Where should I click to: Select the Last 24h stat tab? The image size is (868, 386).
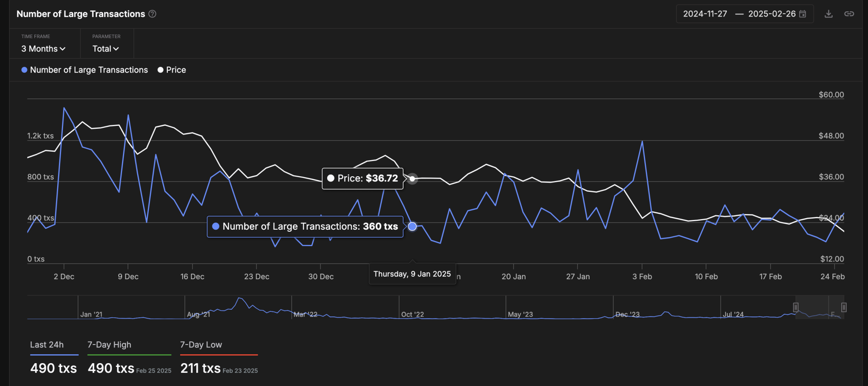47,345
